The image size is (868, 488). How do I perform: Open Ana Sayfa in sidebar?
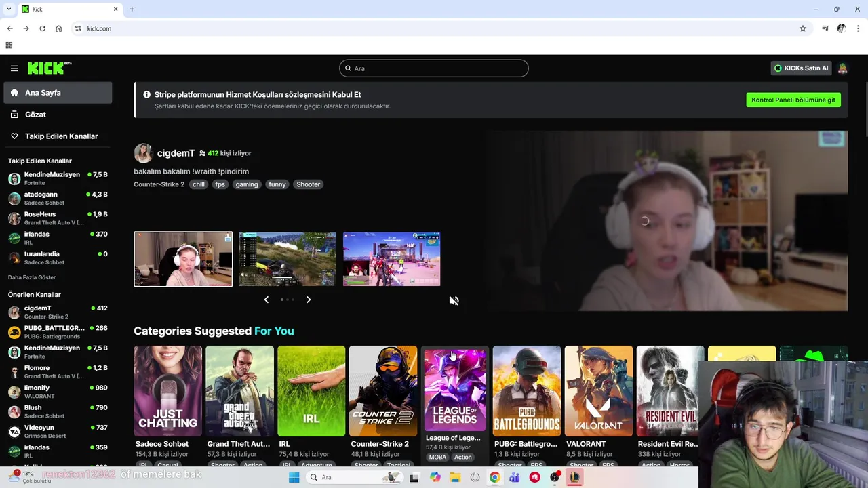[58, 93]
